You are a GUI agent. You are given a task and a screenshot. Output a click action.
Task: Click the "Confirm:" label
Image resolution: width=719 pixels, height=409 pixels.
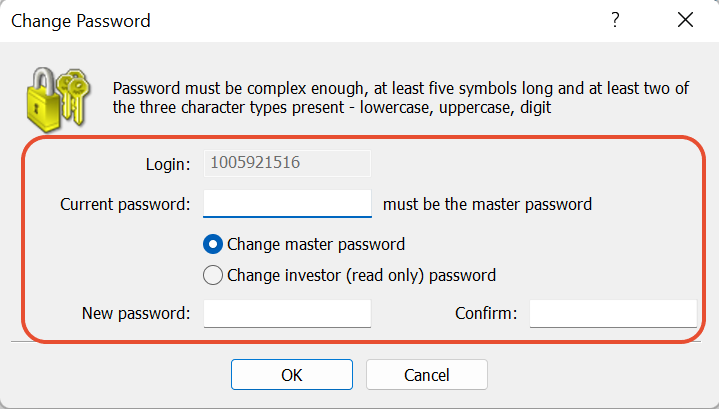tap(486, 314)
